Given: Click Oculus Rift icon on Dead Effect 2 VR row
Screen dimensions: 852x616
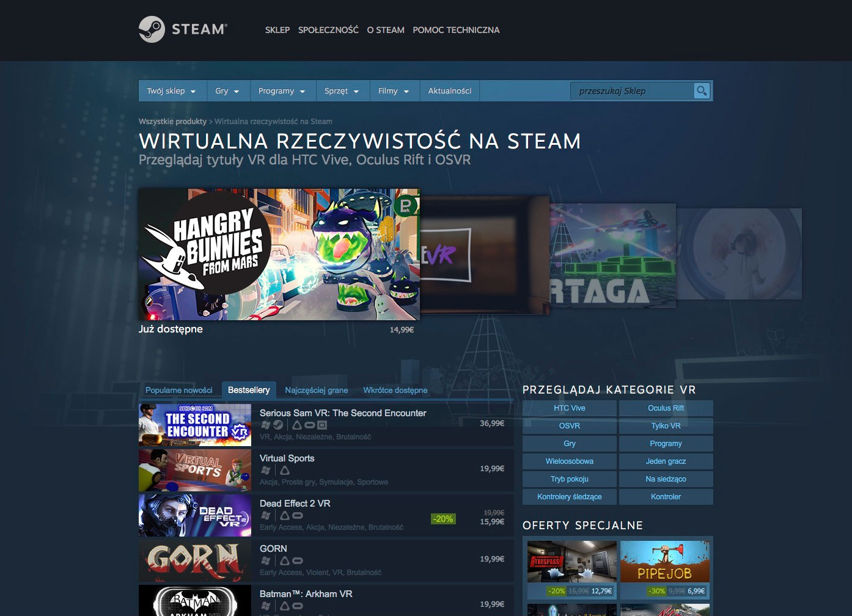Looking at the screenshot, I should tap(298, 515).
